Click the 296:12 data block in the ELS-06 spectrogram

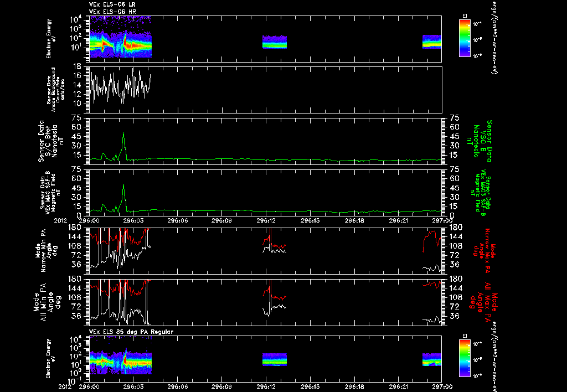(x=275, y=42)
